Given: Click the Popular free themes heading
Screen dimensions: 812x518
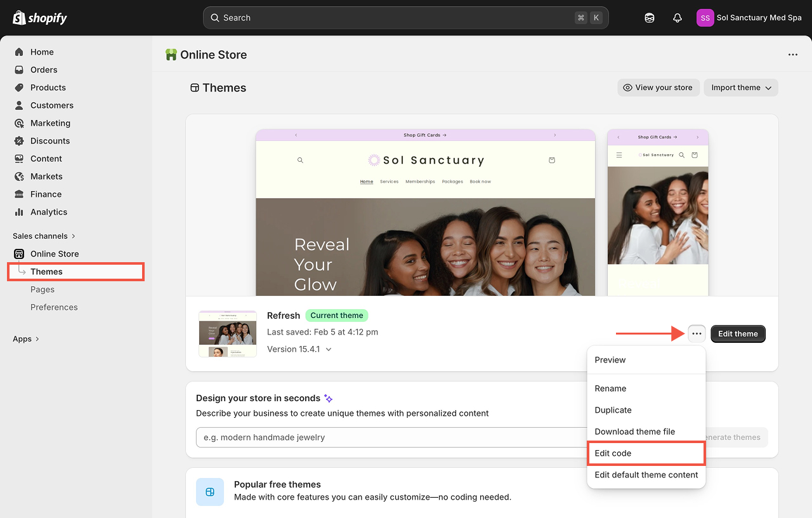Looking at the screenshot, I should pyautogui.click(x=277, y=484).
